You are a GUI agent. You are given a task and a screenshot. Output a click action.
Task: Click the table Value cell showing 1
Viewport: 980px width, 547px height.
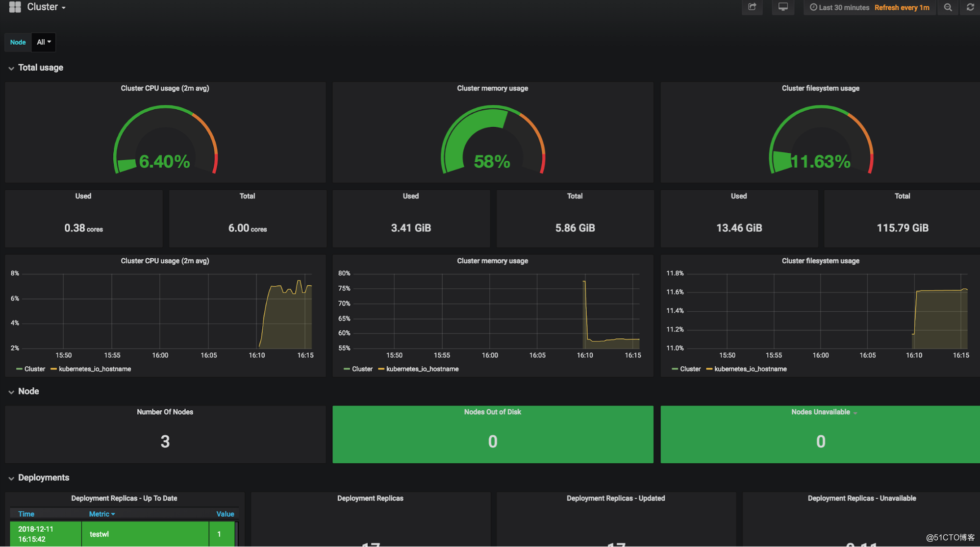(x=222, y=534)
